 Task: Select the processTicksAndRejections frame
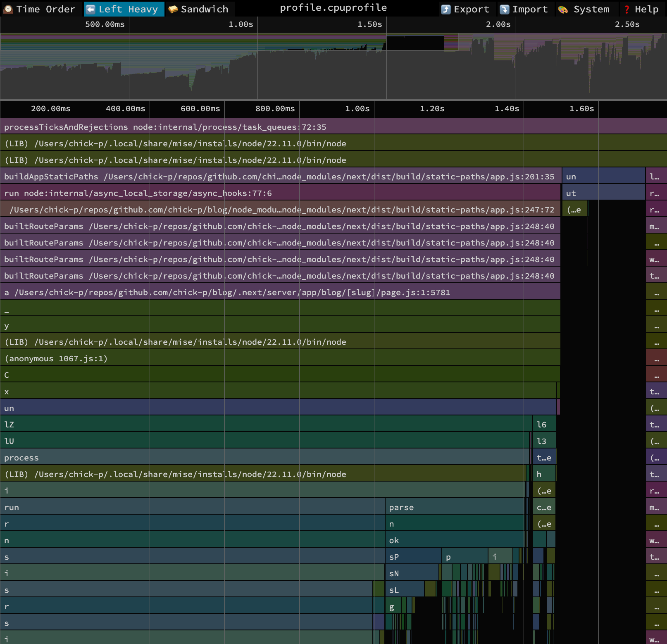pyautogui.click(x=333, y=126)
